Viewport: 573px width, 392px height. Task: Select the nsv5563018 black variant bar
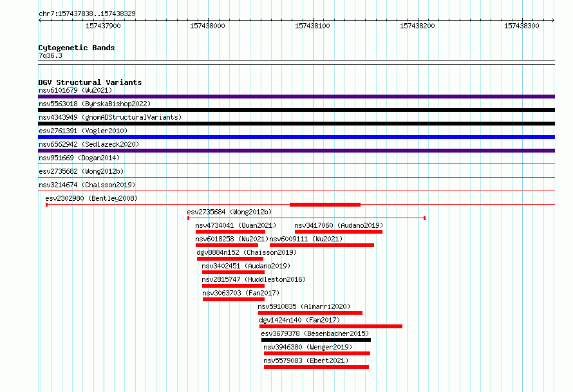point(296,110)
